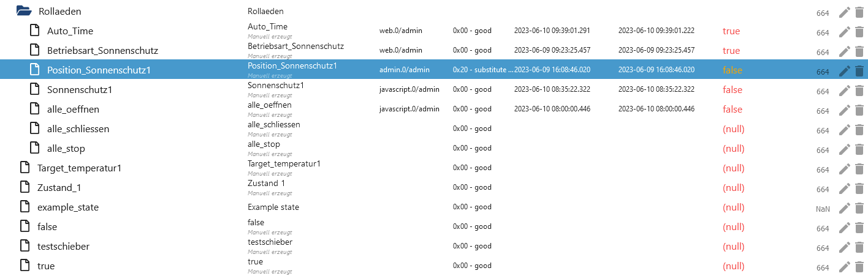Click the orange false value of Position_Sonnenschutz1
868x276 pixels.
pos(732,70)
